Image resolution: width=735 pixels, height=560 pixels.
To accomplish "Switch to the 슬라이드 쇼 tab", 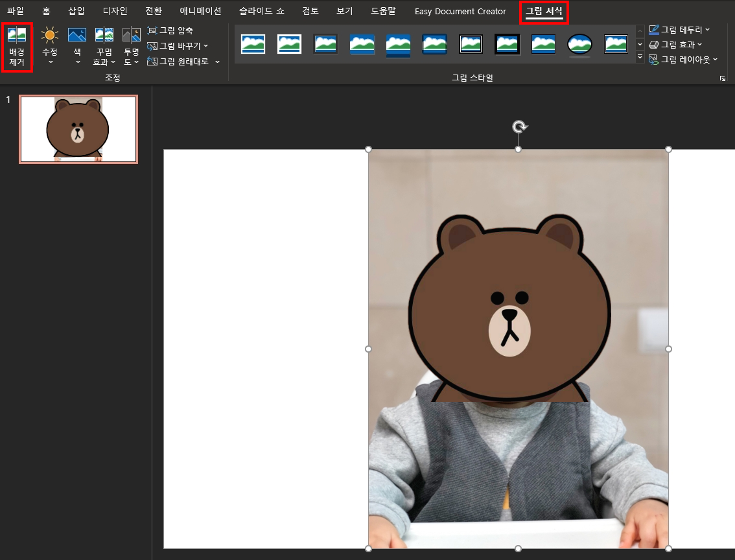I will pyautogui.click(x=262, y=11).
